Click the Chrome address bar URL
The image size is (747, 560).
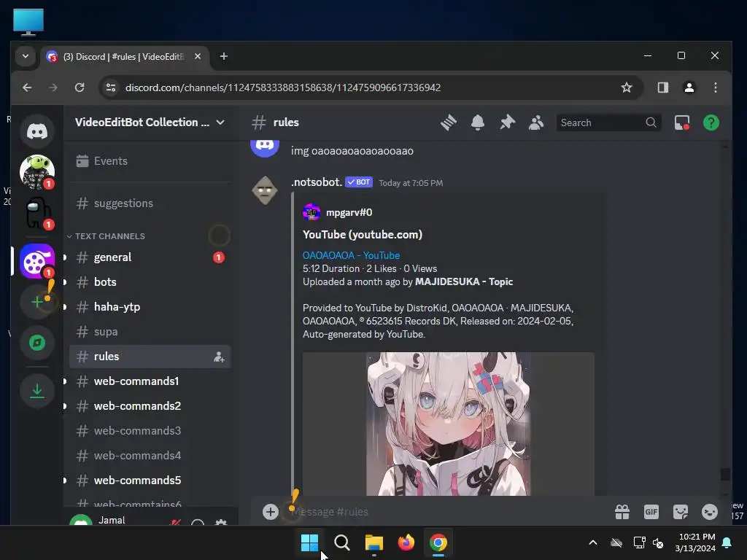282,87
